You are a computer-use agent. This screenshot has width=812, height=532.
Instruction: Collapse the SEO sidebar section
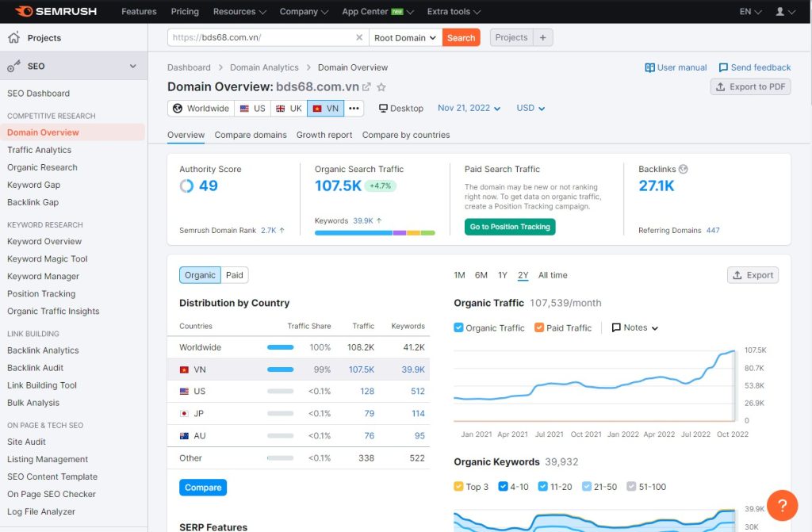coord(133,66)
